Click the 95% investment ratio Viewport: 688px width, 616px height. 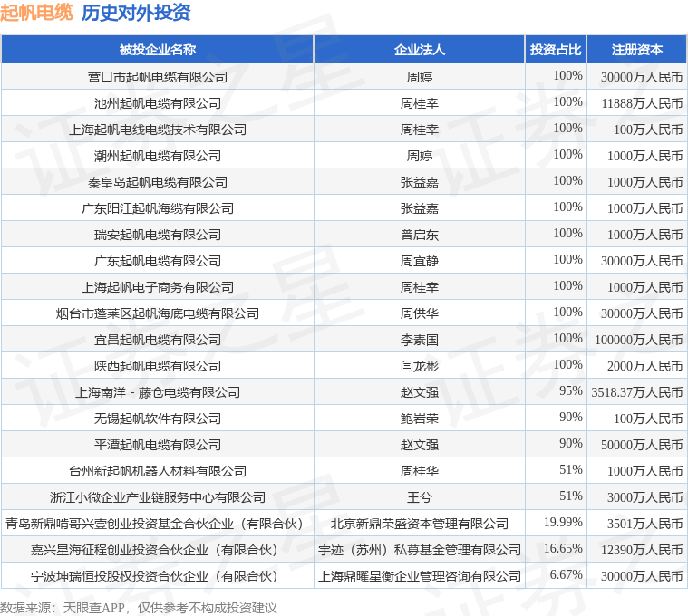pos(571,391)
